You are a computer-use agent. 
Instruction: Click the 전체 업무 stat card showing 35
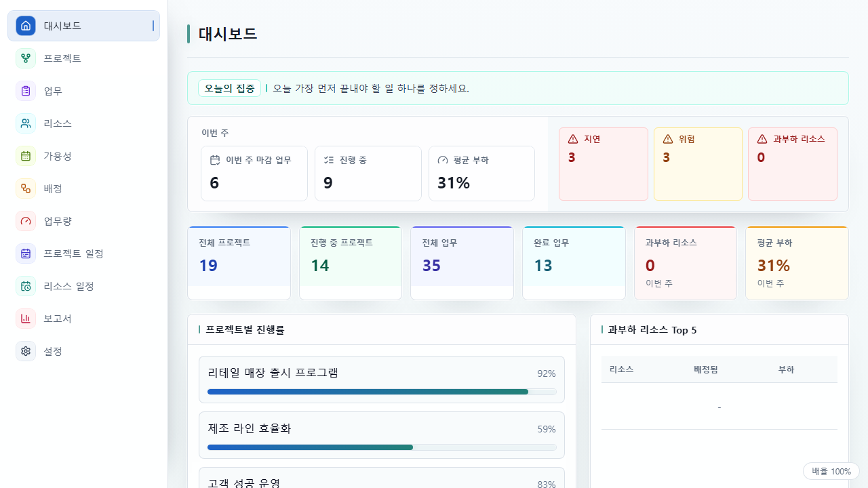click(462, 263)
